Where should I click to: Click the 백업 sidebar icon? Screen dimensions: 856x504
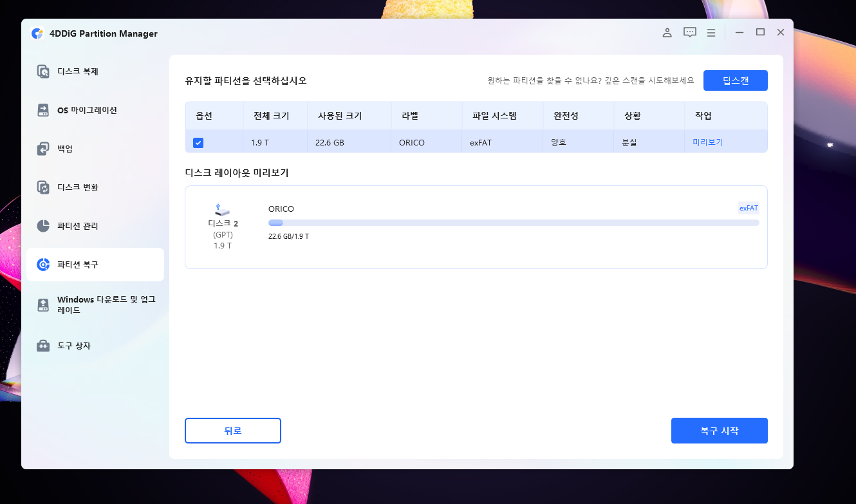(x=43, y=149)
